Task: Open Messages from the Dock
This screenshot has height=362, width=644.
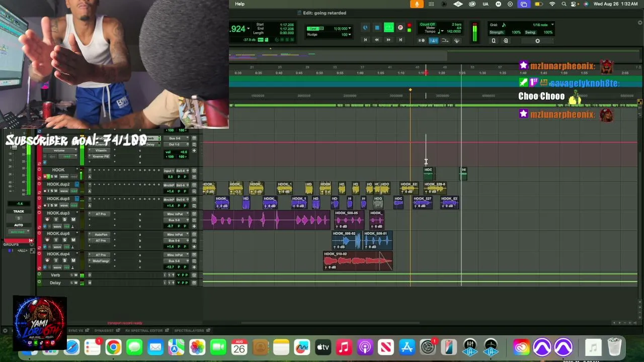Action: pyautogui.click(x=134, y=347)
